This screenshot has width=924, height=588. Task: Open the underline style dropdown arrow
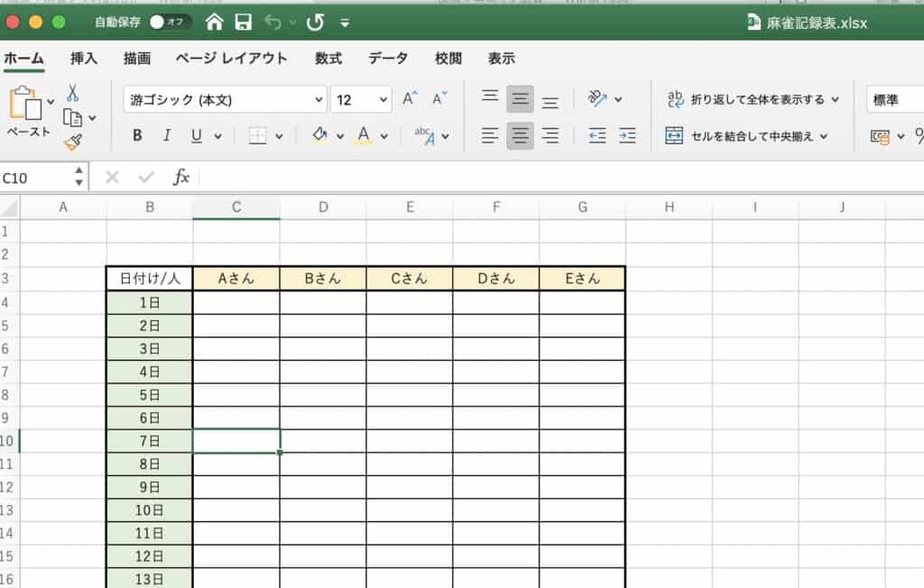pos(218,136)
